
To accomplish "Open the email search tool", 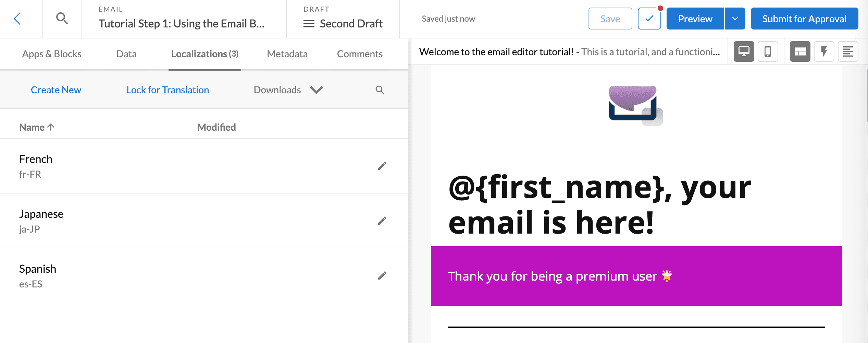I will 62,18.
